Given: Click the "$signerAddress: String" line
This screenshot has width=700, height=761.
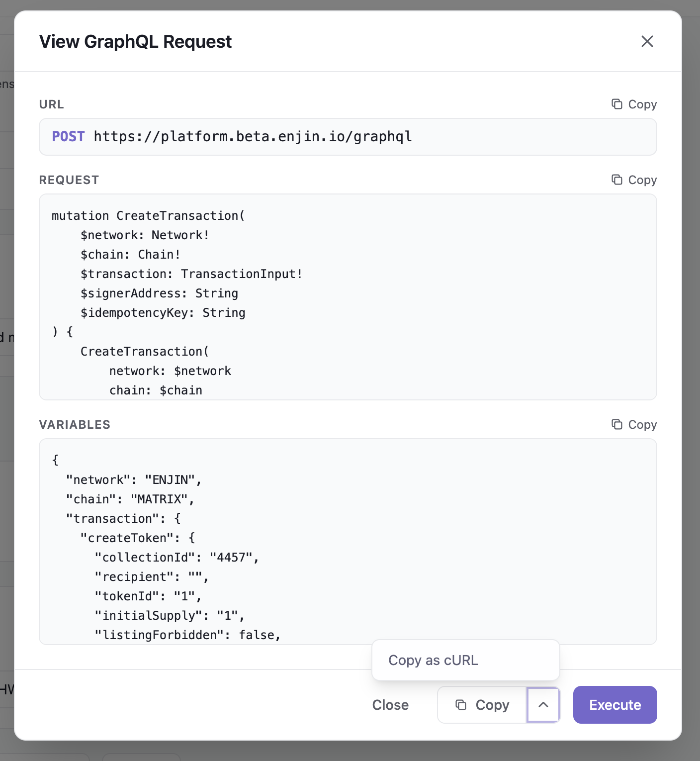Looking at the screenshot, I should (159, 293).
